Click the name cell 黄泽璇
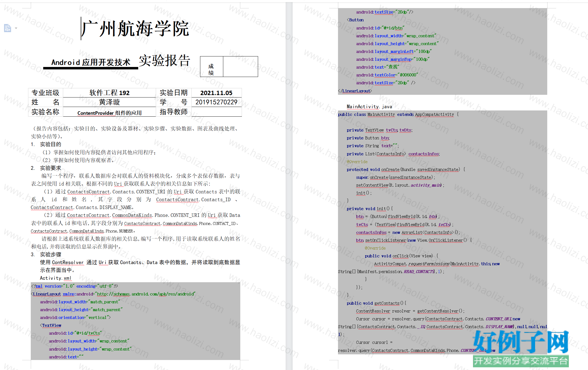 pos(109,102)
